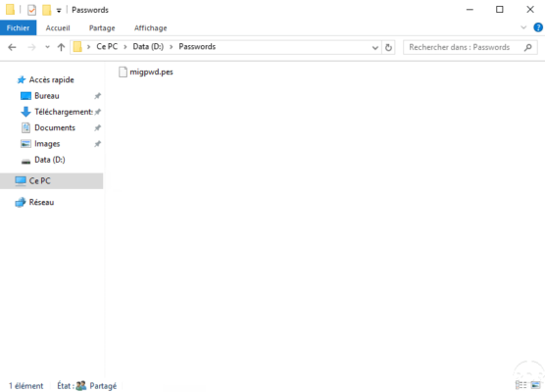Open the customize quick access toolbar dropdown
Image resolution: width=545 pixels, height=392 pixels.
point(59,11)
